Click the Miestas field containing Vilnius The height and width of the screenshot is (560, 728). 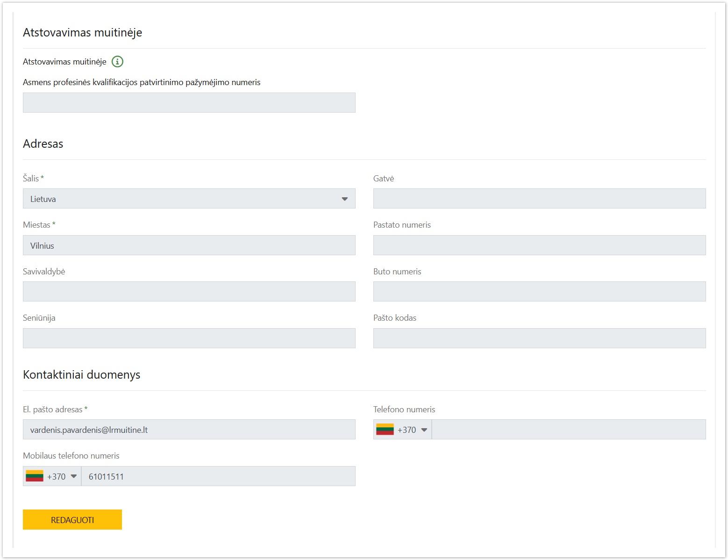coord(189,245)
